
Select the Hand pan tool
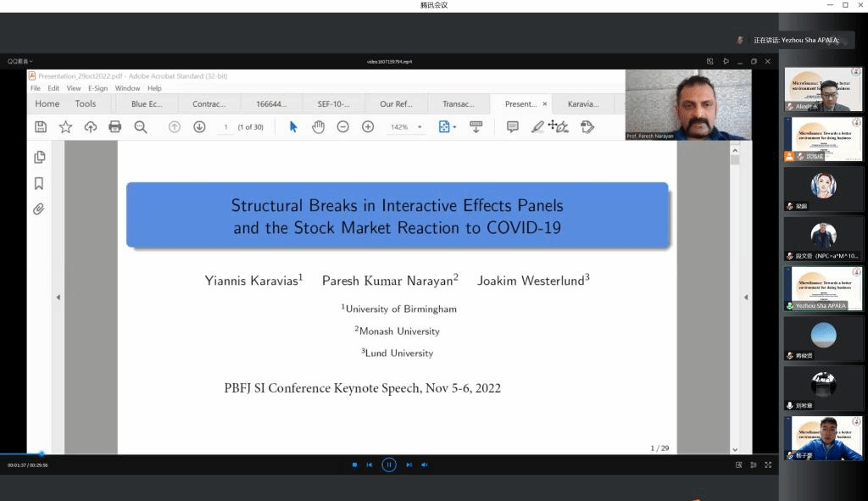click(x=318, y=127)
